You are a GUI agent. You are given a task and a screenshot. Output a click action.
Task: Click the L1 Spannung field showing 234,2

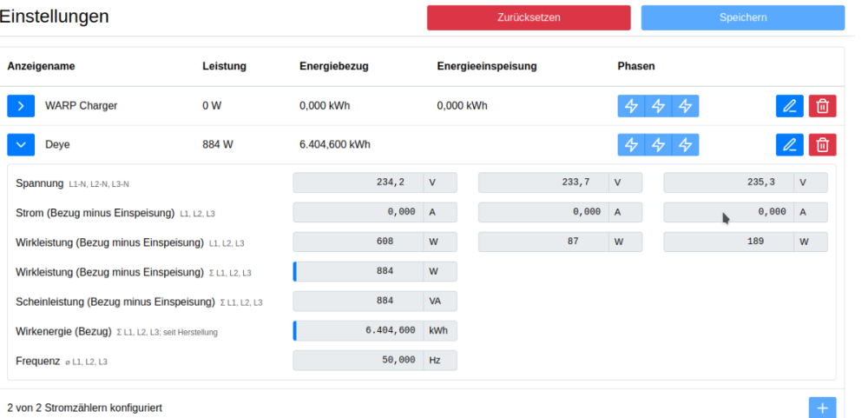pos(358,182)
